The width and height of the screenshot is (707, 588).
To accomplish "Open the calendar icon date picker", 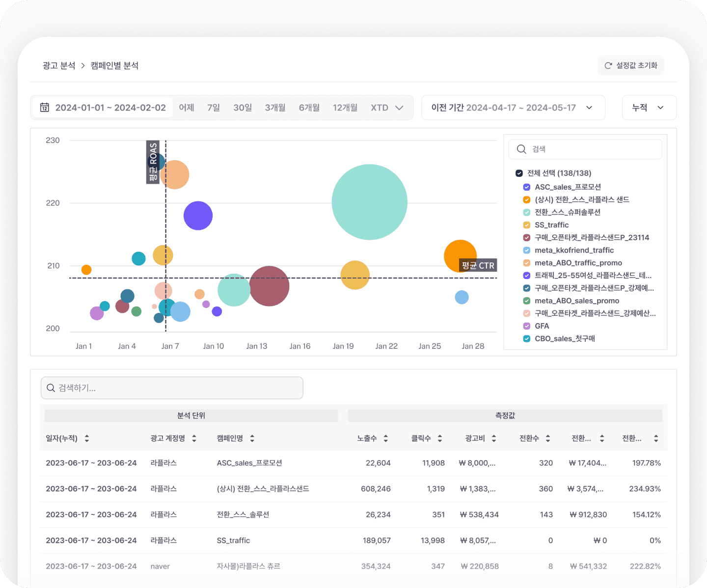I will click(x=45, y=108).
